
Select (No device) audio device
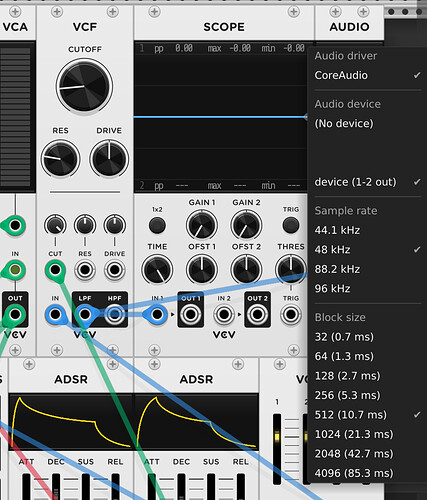click(x=367, y=124)
